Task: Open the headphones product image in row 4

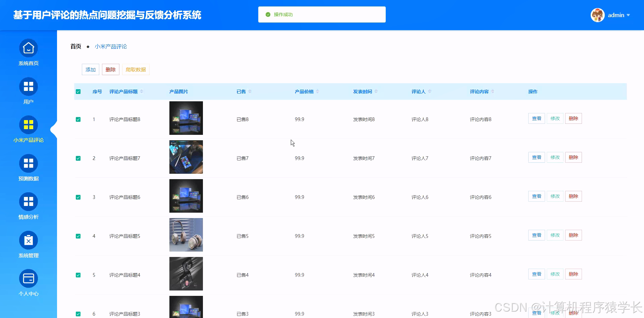Action: click(x=186, y=234)
